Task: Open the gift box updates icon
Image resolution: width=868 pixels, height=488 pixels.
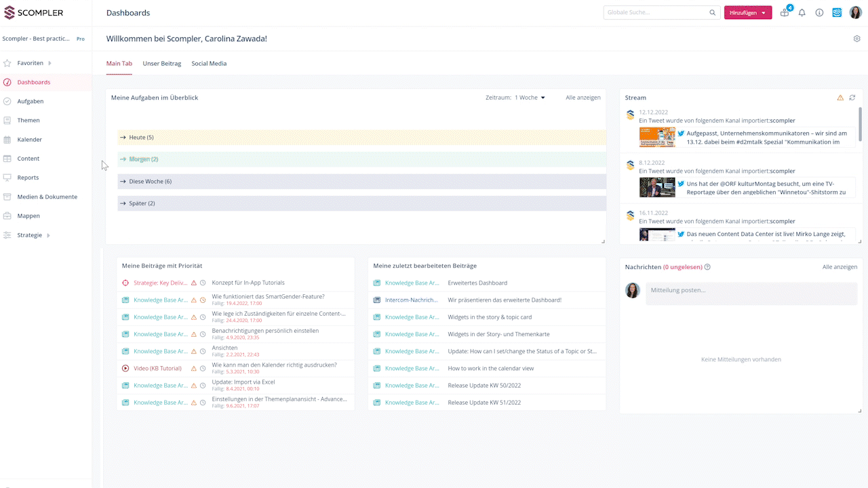Action: [785, 13]
